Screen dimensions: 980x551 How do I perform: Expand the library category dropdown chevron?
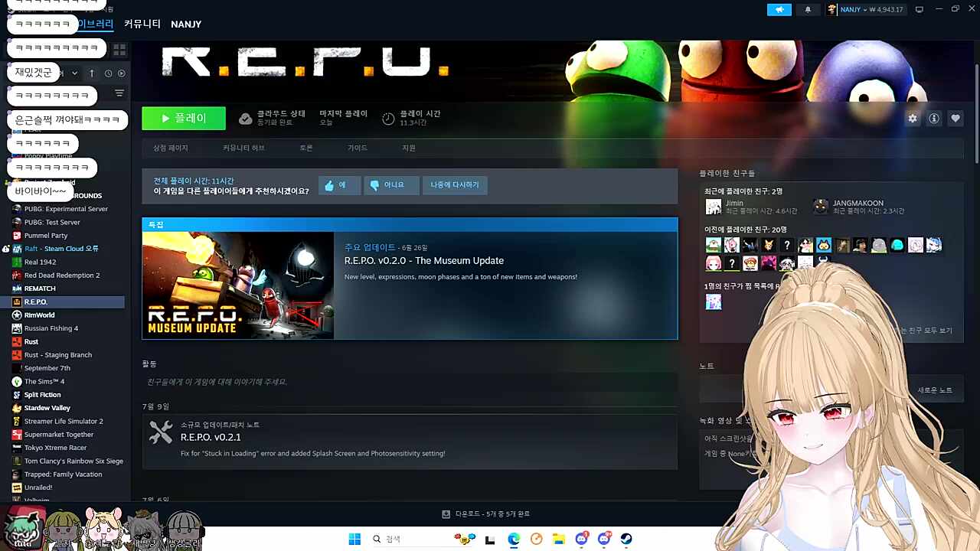[74, 73]
